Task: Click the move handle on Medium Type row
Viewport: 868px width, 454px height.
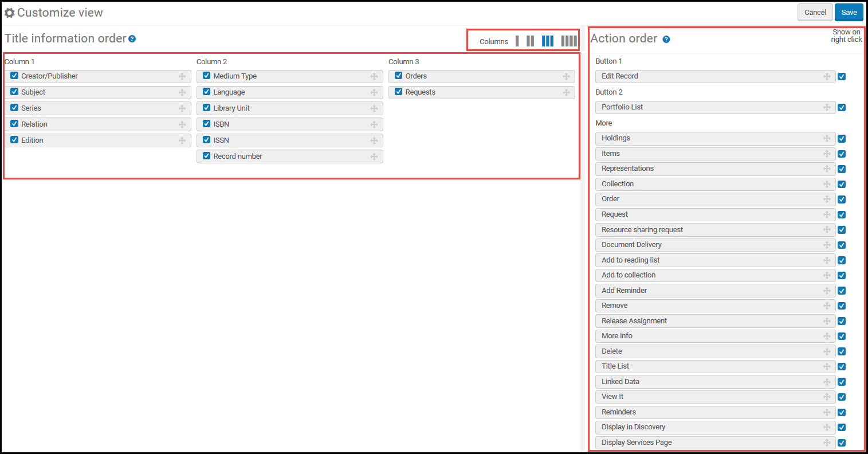Action: pos(374,76)
